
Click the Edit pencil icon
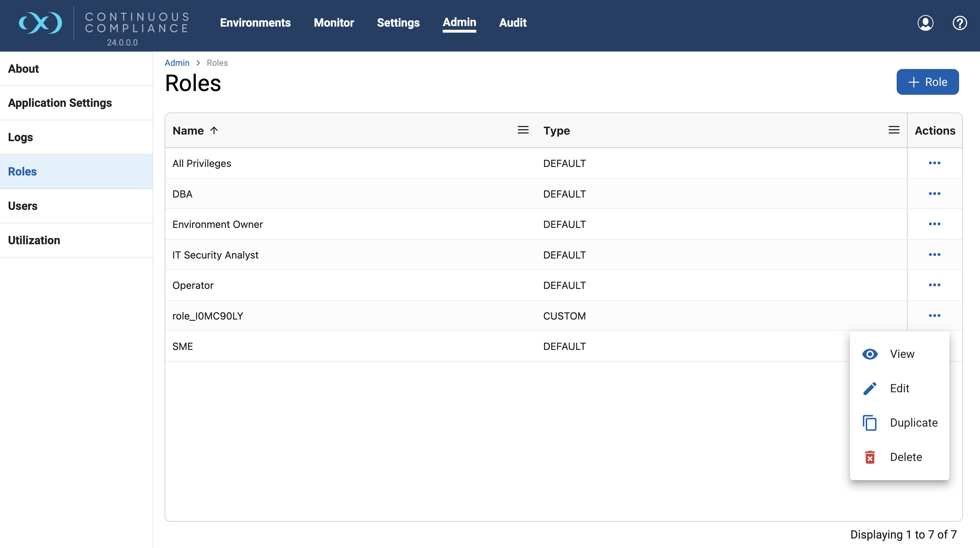coord(870,388)
